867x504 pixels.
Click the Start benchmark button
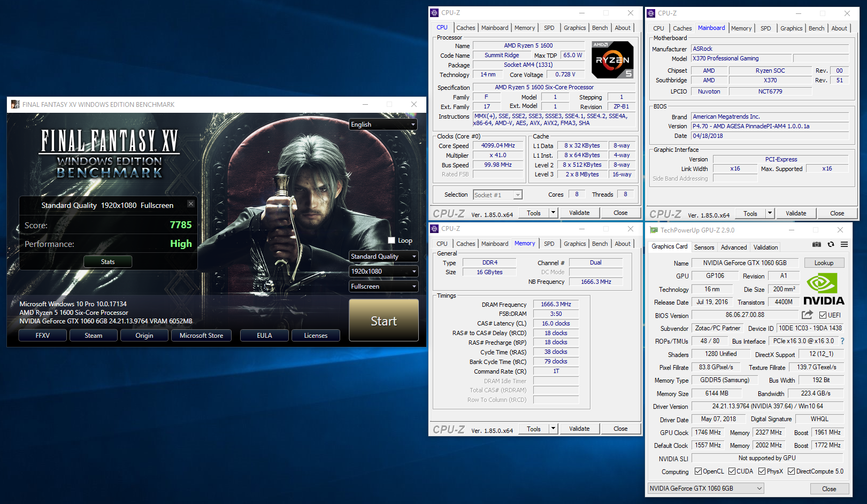click(383, 320)
